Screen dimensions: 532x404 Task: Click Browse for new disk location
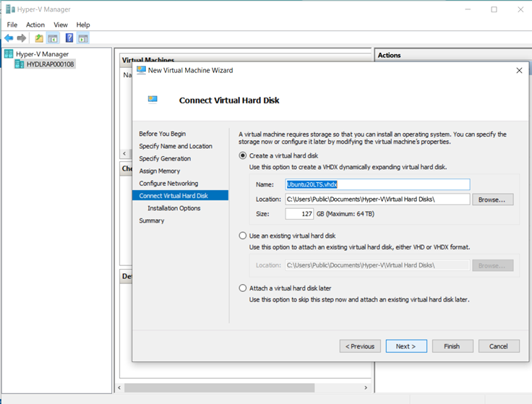pos(492,199)
